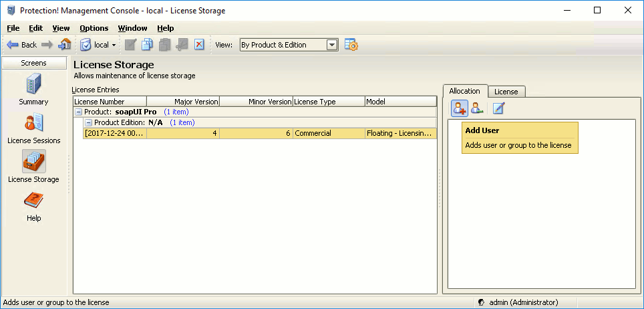
Task: Click the red X Delete icon
Action: 199,44
